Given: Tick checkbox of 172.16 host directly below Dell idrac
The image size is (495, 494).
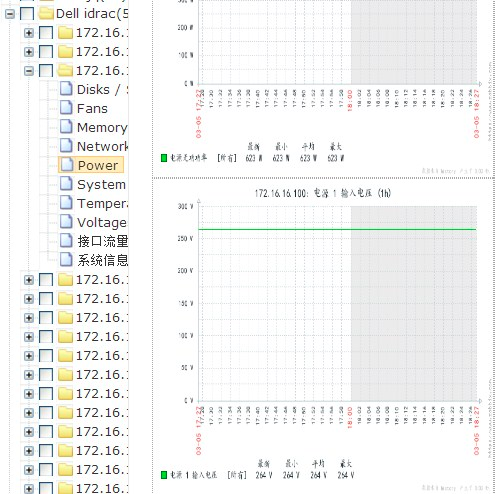Looking at the screenshot, I should pyautogui.click(x=46, y=33).
